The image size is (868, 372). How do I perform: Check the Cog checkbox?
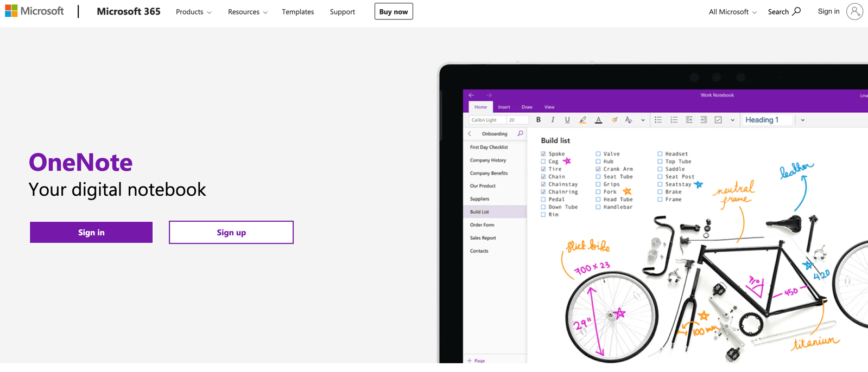tap(543, 162)
